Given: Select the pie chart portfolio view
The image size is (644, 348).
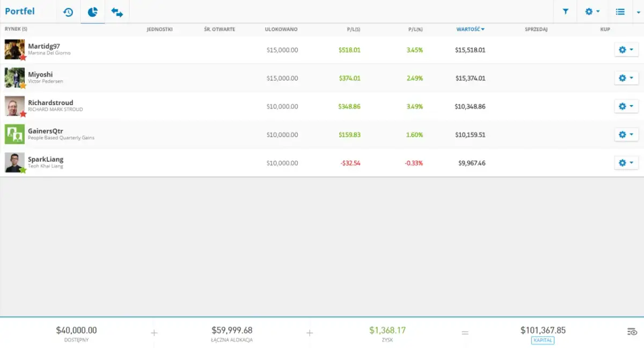Looking at the screenshot, I should (x=93, y=12).
